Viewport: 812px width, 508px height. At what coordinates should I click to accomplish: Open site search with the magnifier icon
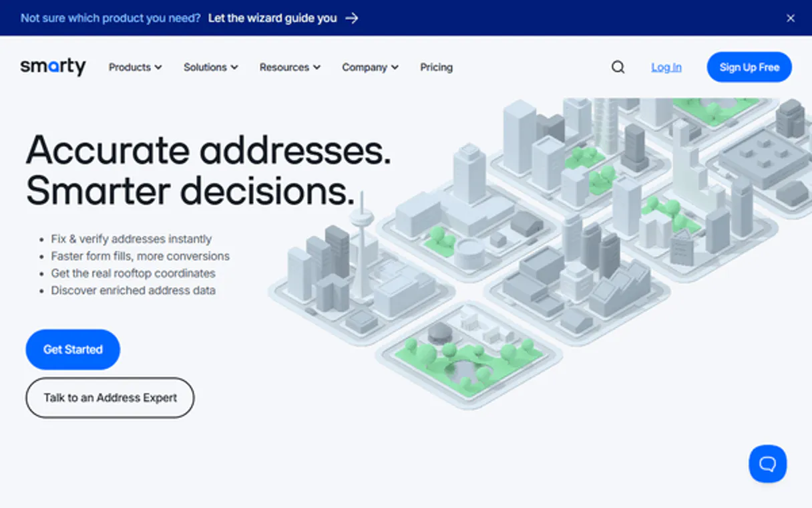coord(618,67)
